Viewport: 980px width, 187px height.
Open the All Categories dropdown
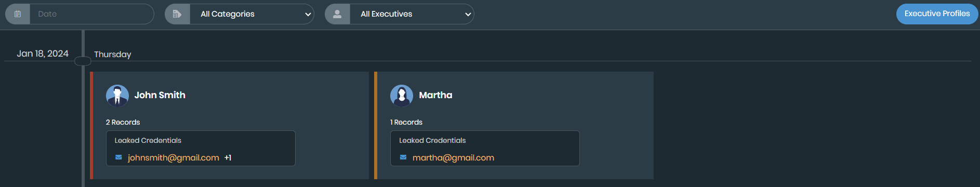tap(252, 14)
